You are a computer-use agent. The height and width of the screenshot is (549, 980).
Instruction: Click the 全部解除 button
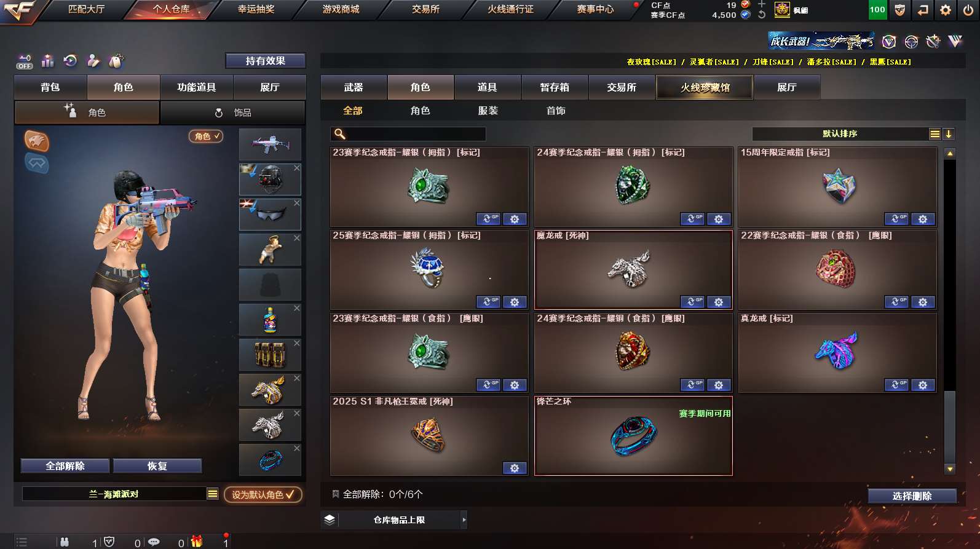(65, 466)
